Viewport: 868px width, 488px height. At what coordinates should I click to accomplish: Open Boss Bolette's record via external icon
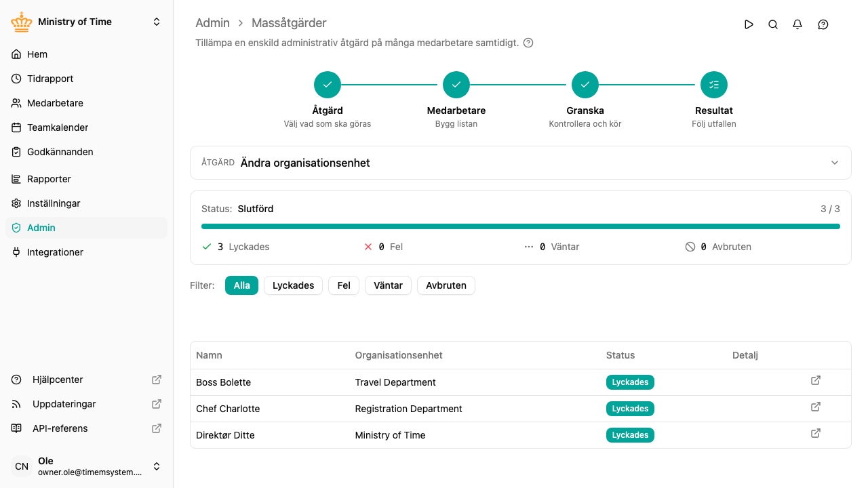coord(816,380)
